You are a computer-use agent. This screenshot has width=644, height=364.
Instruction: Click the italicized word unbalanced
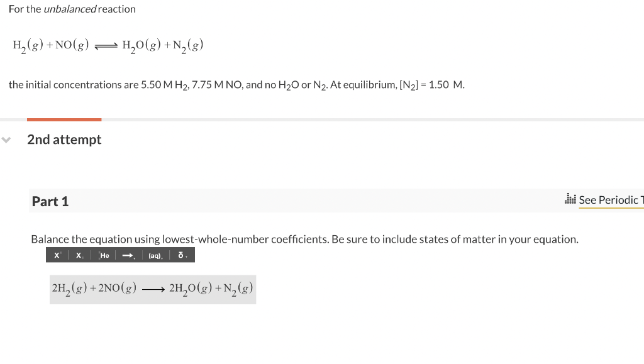coord(71,9)
